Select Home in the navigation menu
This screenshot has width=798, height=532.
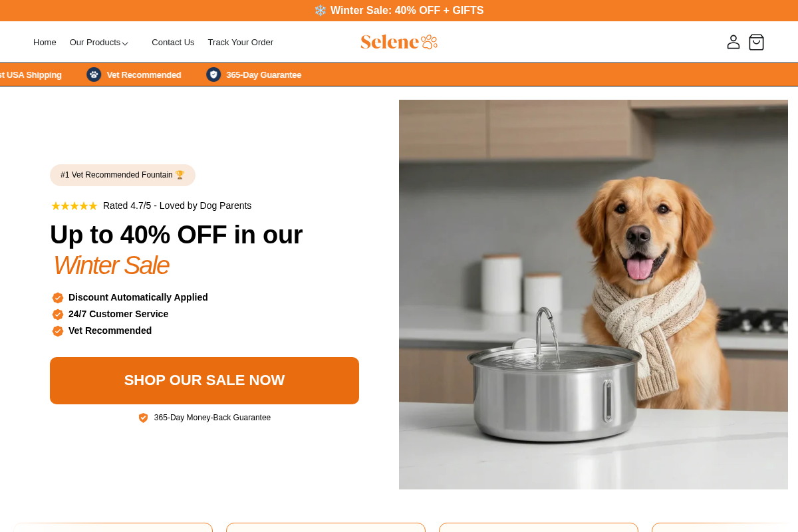tap(45, 42)
